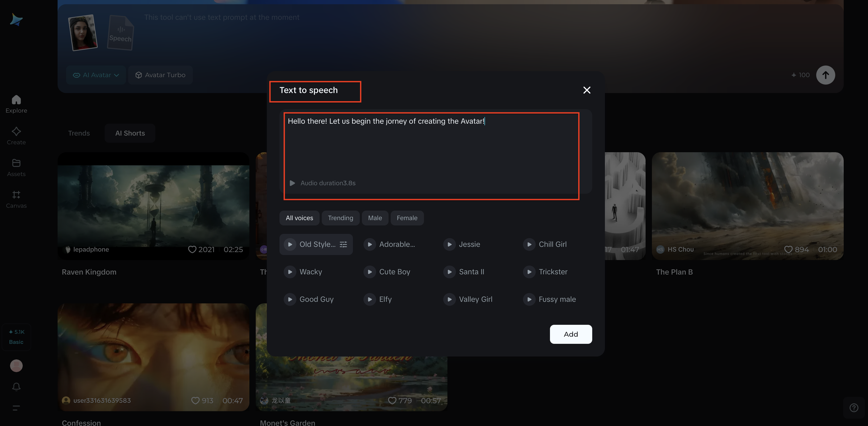Switch to the Trending voices tab
868x426 pixels.
(340, 218)
